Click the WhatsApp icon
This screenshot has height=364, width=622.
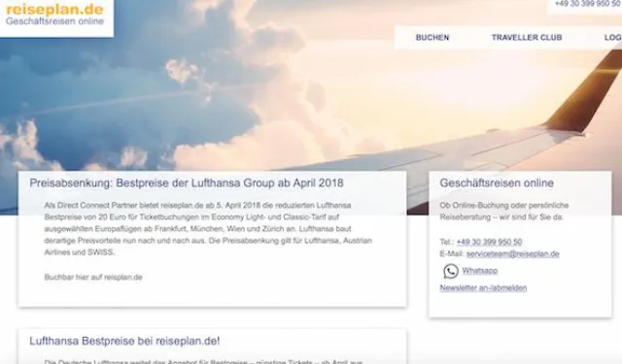click(451, 272)
